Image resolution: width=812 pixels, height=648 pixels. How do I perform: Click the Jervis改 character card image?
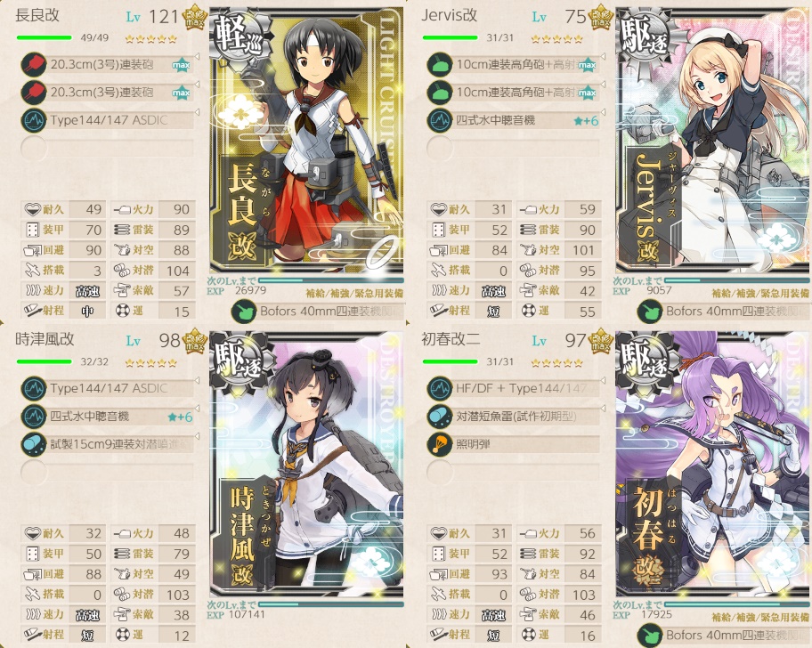(x=713, y=141)
